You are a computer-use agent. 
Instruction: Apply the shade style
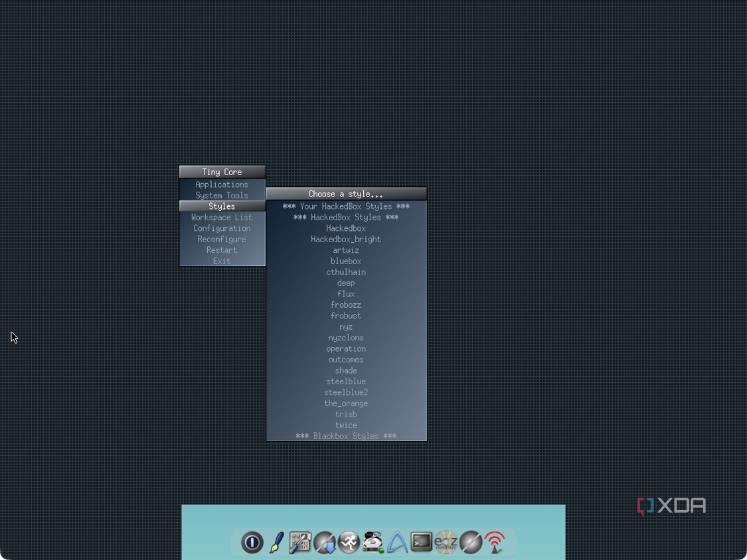347,370
